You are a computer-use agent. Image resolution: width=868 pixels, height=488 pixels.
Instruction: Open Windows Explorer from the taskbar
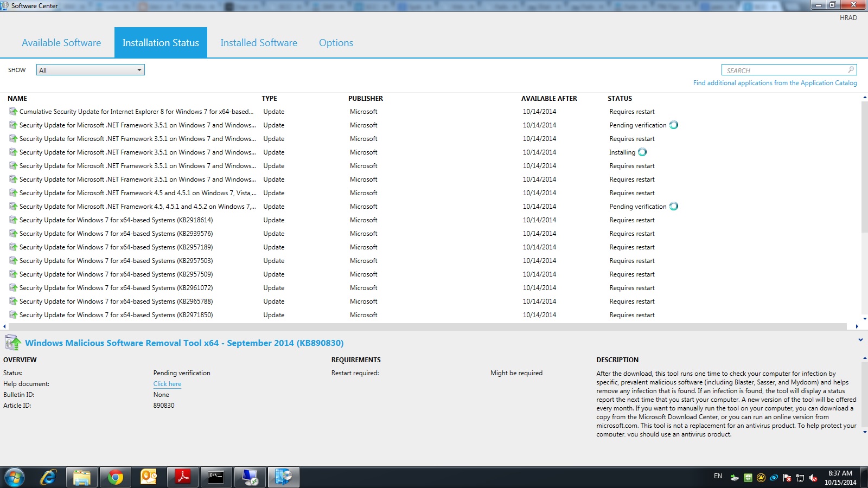coord(82,477)
